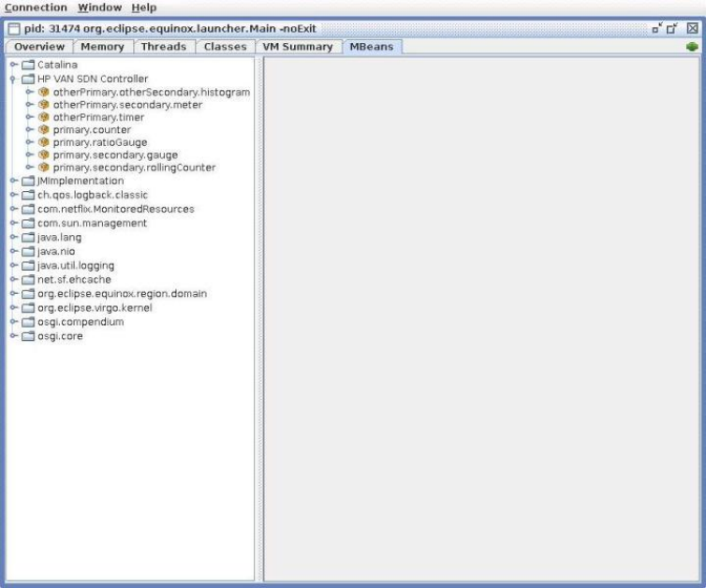Click the otherPrimary.otherSecondary.histogram bean icon
The height and width of the screenshot is (588, 706).
(x=44, y=92)
